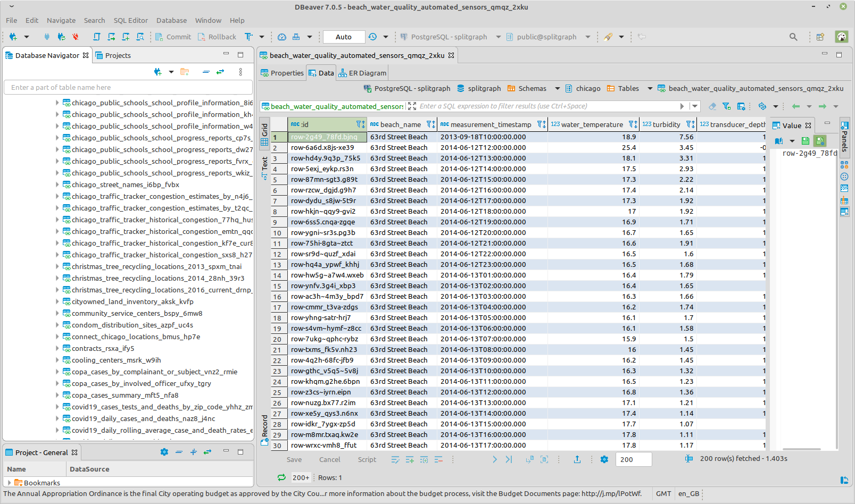Open navigator view menu three dots
This screenshot has width=855, height=504.
[240, 72]
